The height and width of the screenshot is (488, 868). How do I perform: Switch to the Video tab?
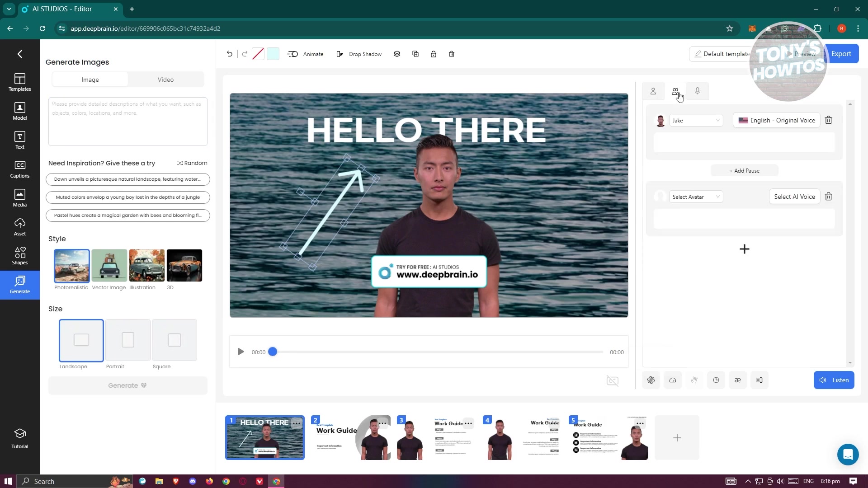[165, 80]
